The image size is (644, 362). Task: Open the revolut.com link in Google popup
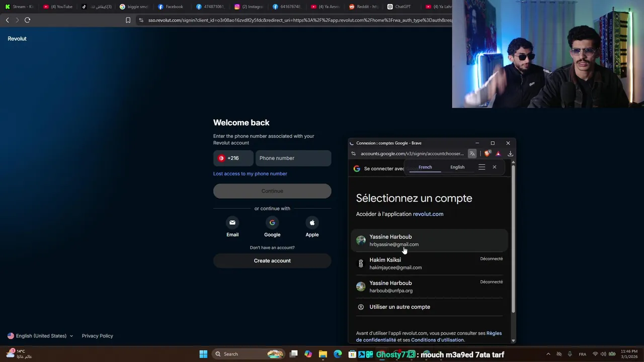pyautogui.click(x=428, y=214)
